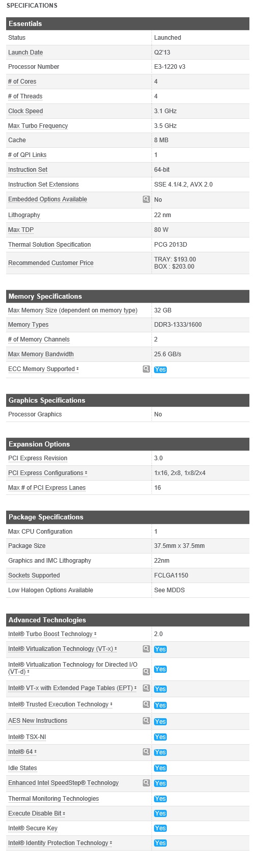Screen dimensions: 254x868
Task: Open the magnifier icon for VT-d row
Action: [x=146, y=672]
